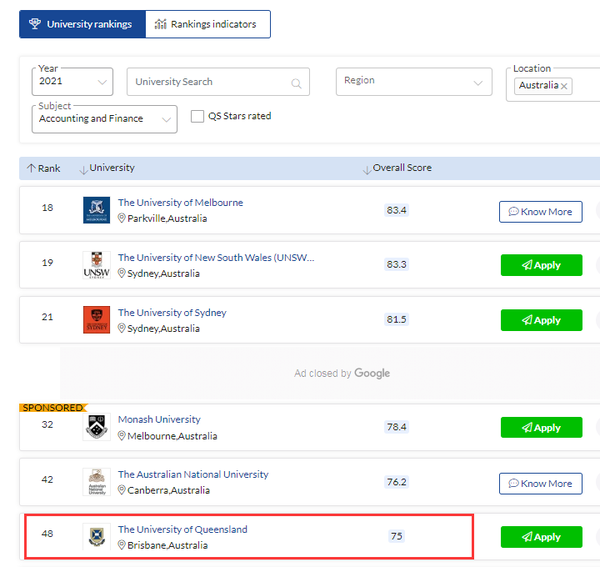Tick the QS Stars rated checkbox
The image size is (600, 567).
point(197,116)
